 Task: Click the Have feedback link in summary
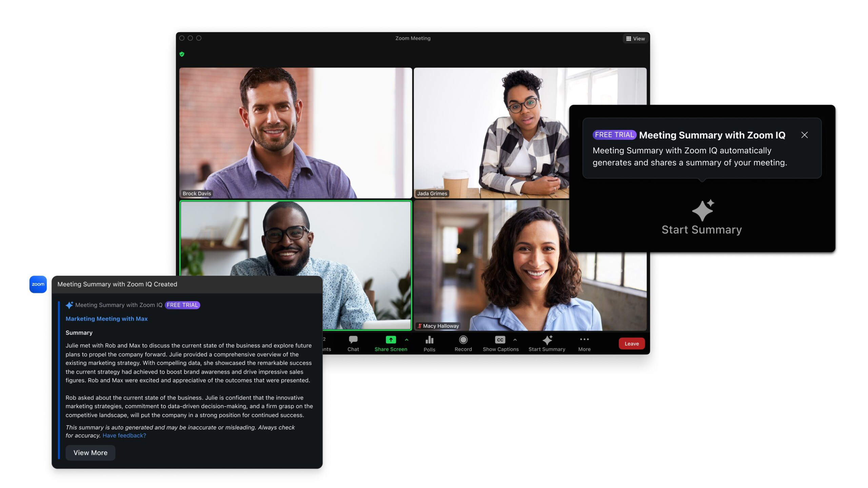click(123, 435)
